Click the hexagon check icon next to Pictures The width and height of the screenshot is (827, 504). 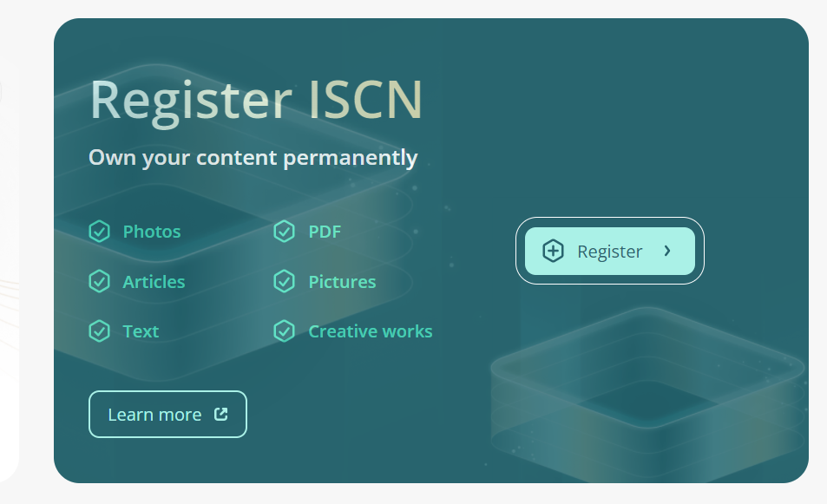click(285, 282)
